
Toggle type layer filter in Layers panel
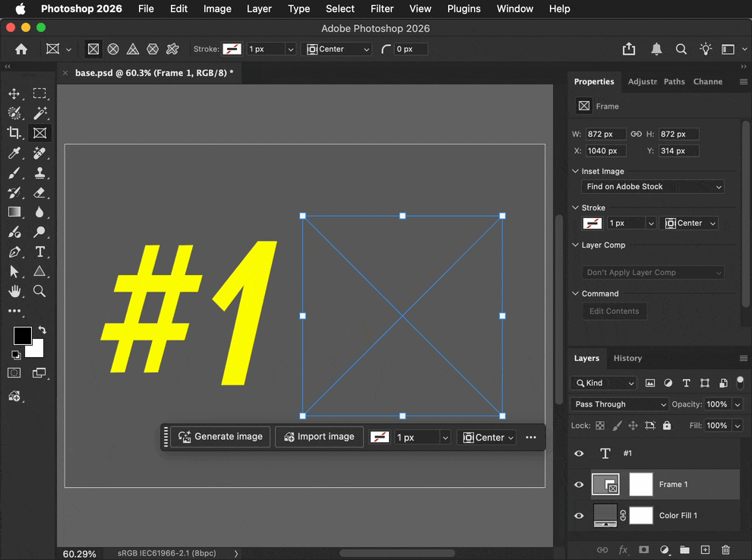687,383
